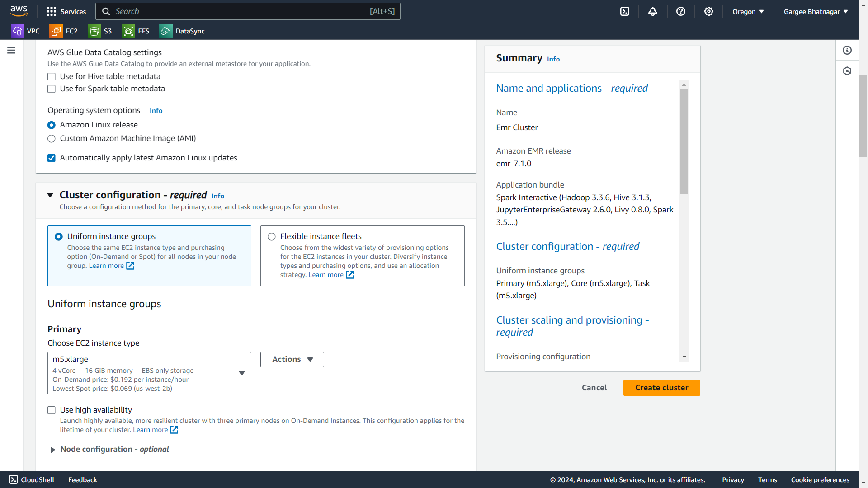Open the EC2 service shortcut icon
The height and width of the screenshot is (488, 868).
(x=56, y=31)
